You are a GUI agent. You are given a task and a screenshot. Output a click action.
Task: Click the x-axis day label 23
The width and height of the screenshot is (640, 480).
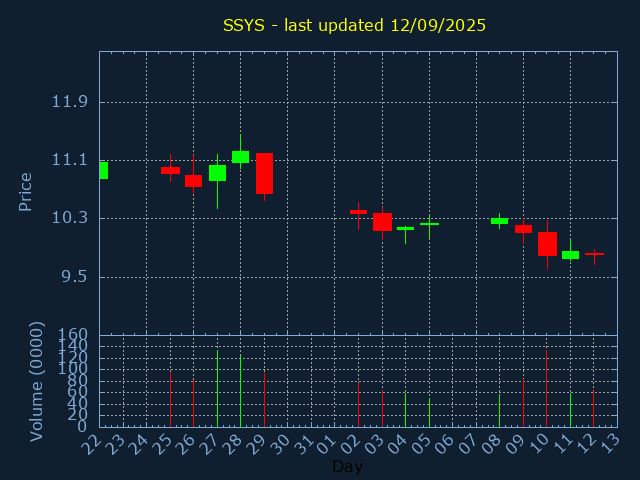(116, 445)
